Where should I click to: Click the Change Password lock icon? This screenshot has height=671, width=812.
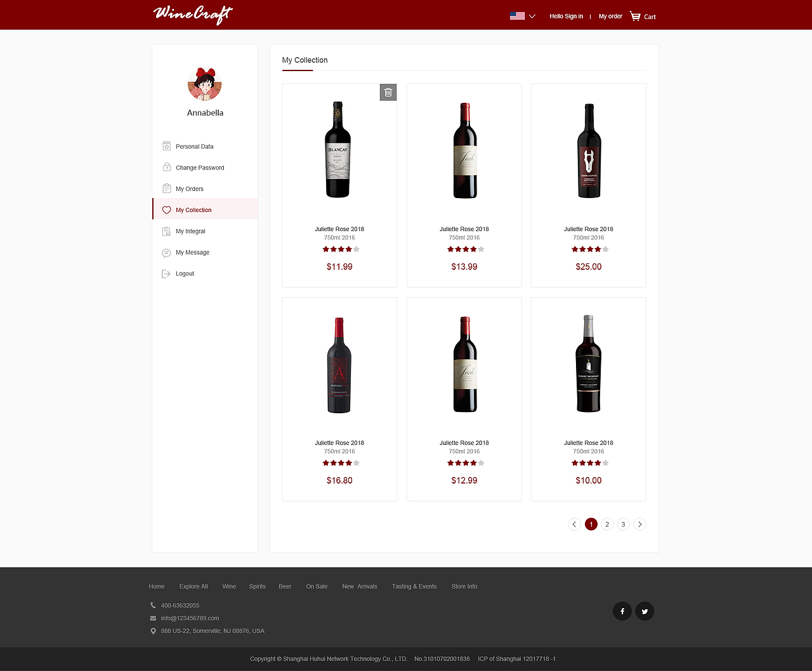(166, 168)
